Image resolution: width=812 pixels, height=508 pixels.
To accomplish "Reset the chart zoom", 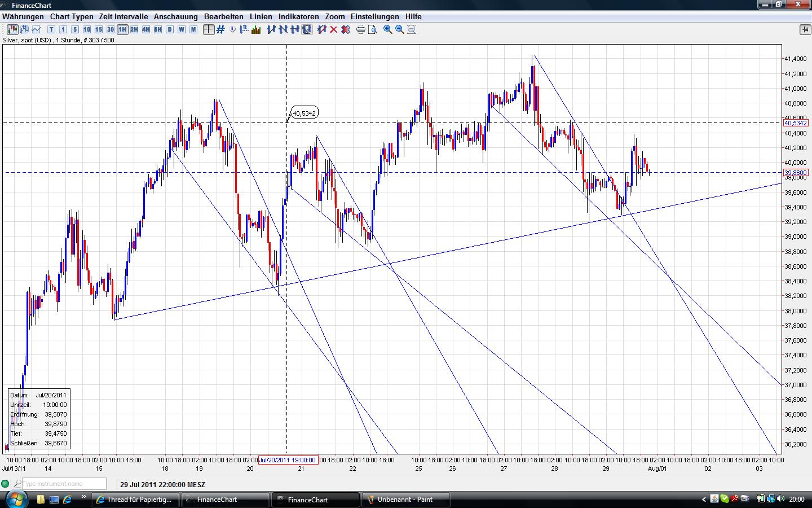I will [412, 29].
